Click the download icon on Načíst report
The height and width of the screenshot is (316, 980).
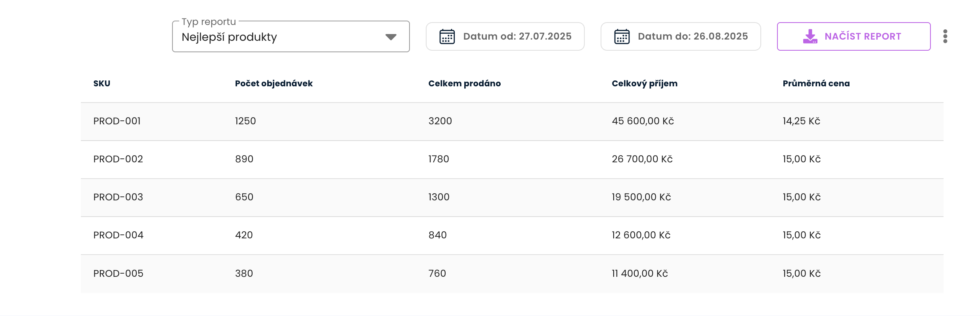(x=810, y=36)
